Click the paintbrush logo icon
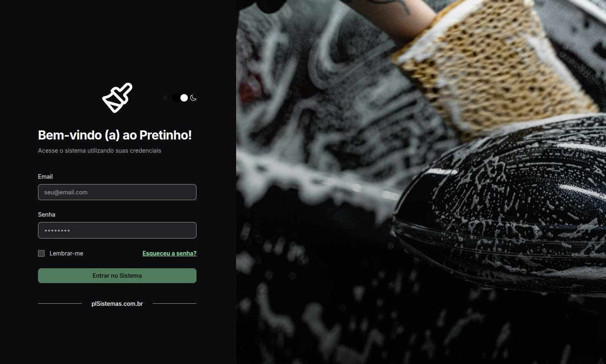This screenshot has width=606, height=364. (117, 98)
